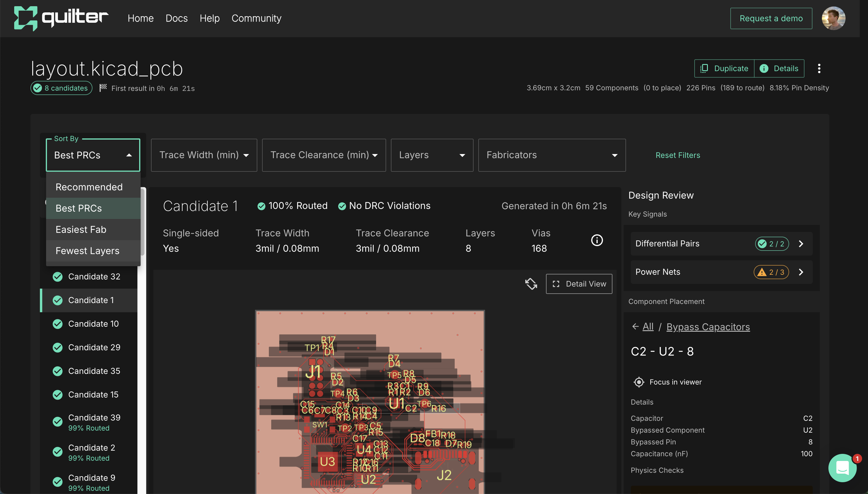This screenshot has height=494, width=868.
Task: Click the Duplicate button
Action: pyautogui.click(x=724, y=68)
